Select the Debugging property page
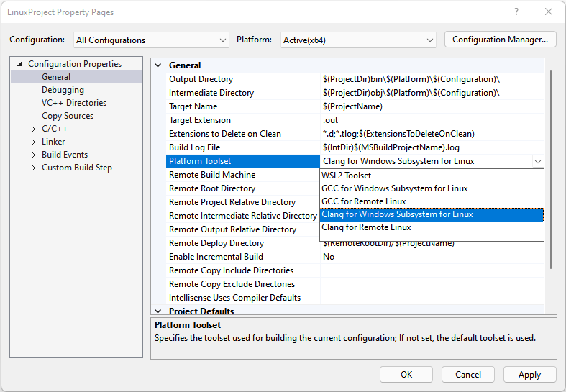This screenshot has height=392, width=566. point(63,90)
